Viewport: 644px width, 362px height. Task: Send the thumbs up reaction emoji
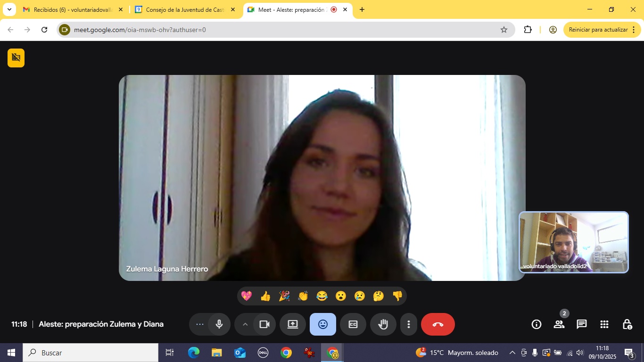click(265, 296)
